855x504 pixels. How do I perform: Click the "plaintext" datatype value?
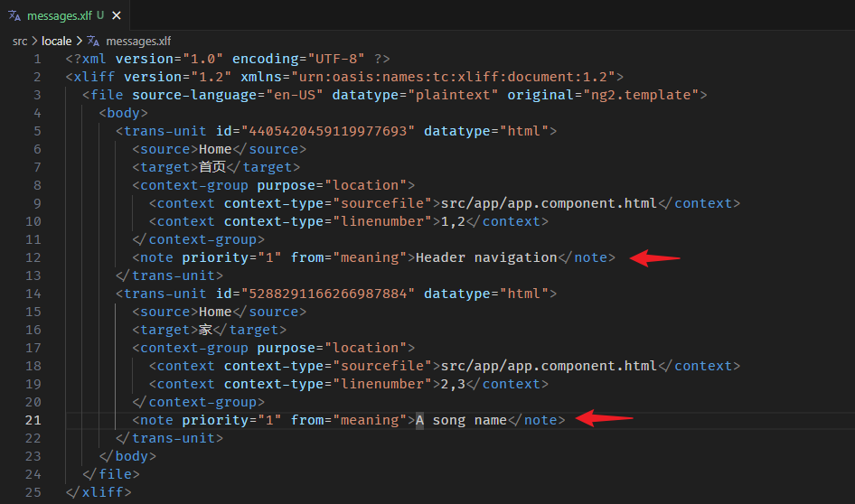[453, 95]
